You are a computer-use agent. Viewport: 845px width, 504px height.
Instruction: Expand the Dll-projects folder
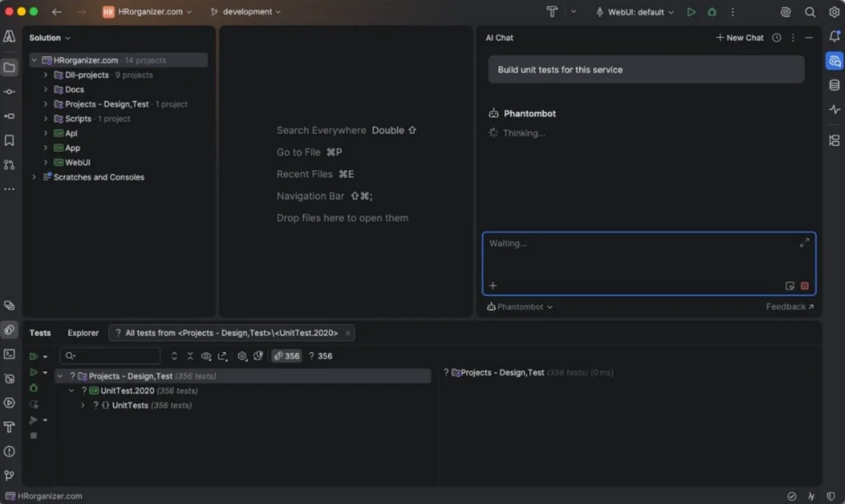tap(46, 75)
